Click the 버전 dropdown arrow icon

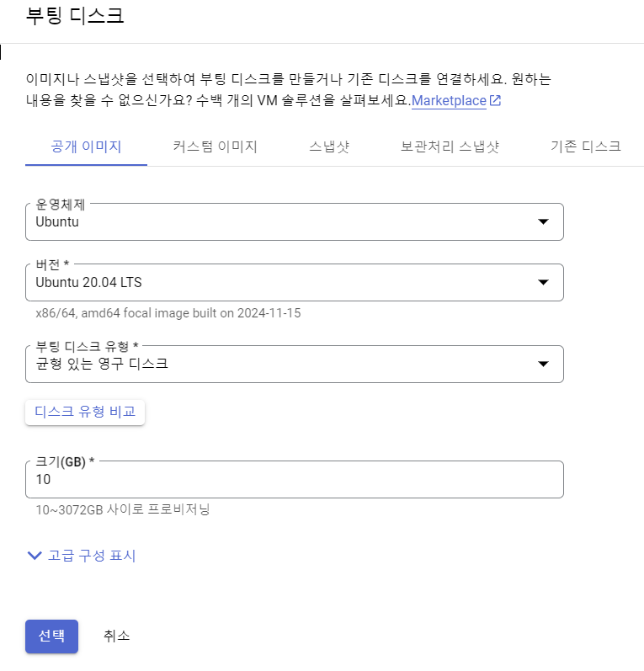click(543, 282)
